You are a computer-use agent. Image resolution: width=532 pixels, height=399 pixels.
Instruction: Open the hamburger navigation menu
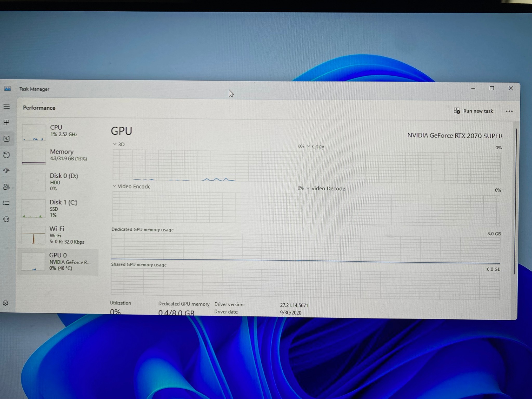7,107
